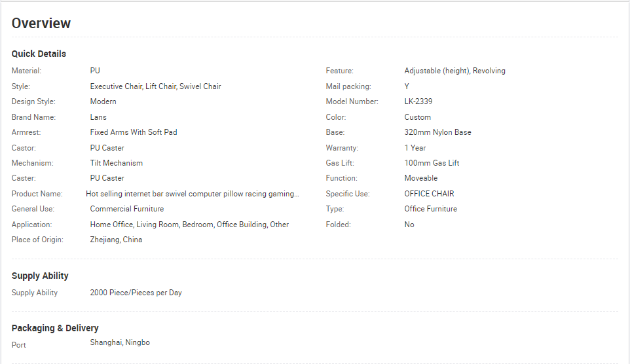
Task: Click the Application value listing Home Office
Action: 189,225
